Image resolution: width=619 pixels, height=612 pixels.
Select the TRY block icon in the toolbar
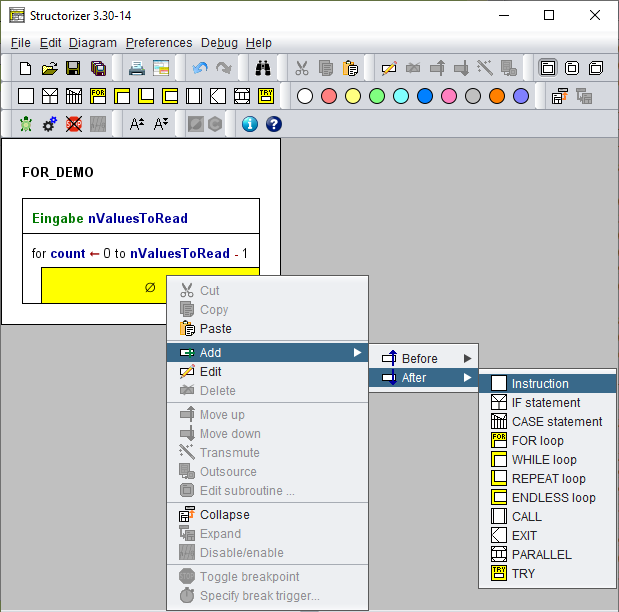point(266,96)
